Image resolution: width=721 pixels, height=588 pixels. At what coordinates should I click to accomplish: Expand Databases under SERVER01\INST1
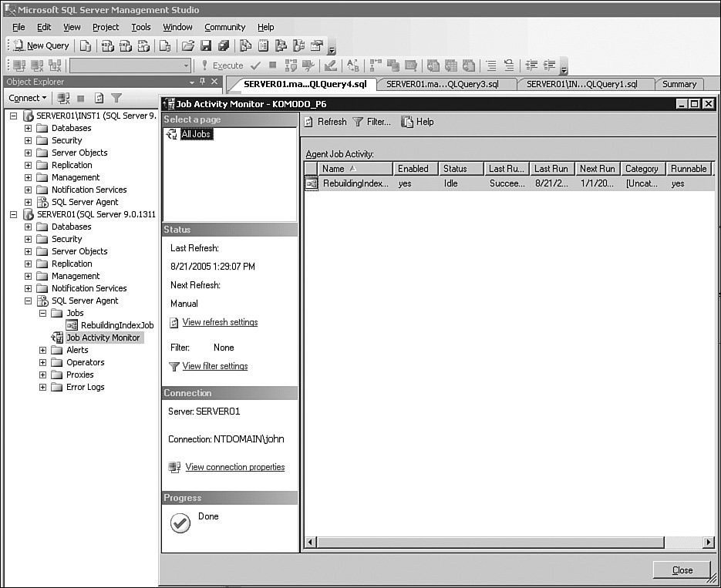click(x=28, y=128)
